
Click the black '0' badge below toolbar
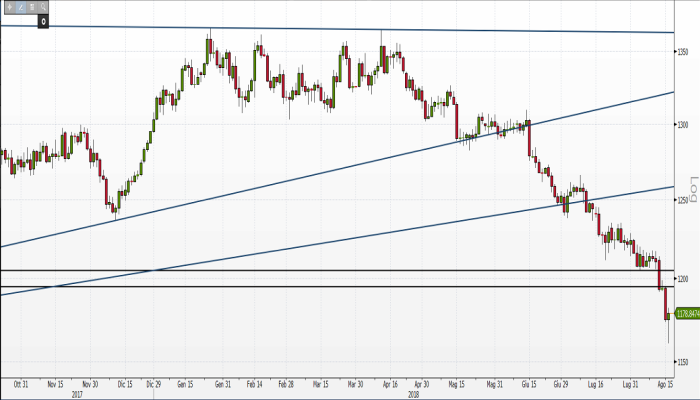click(x=44, y=20)
